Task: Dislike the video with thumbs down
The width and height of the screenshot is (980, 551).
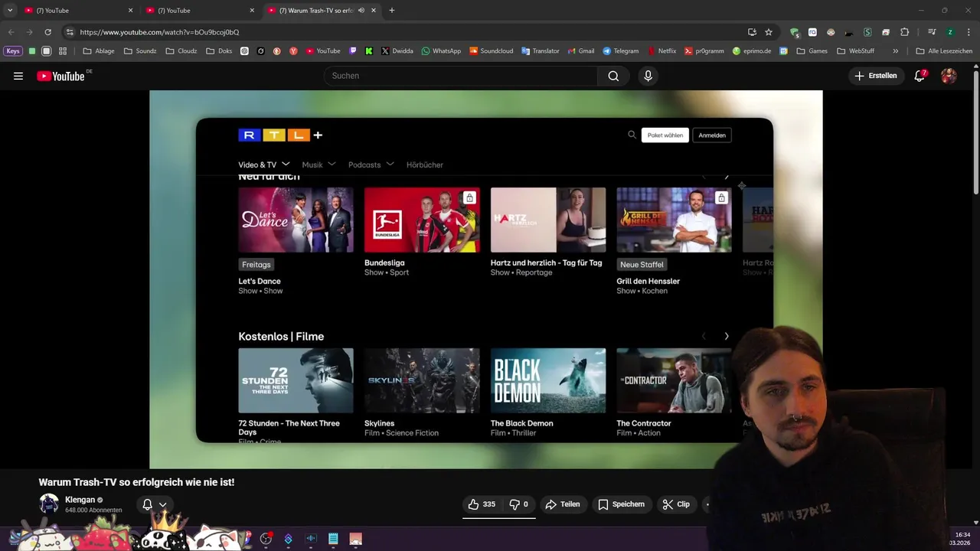Action: [x=519, y=504]
